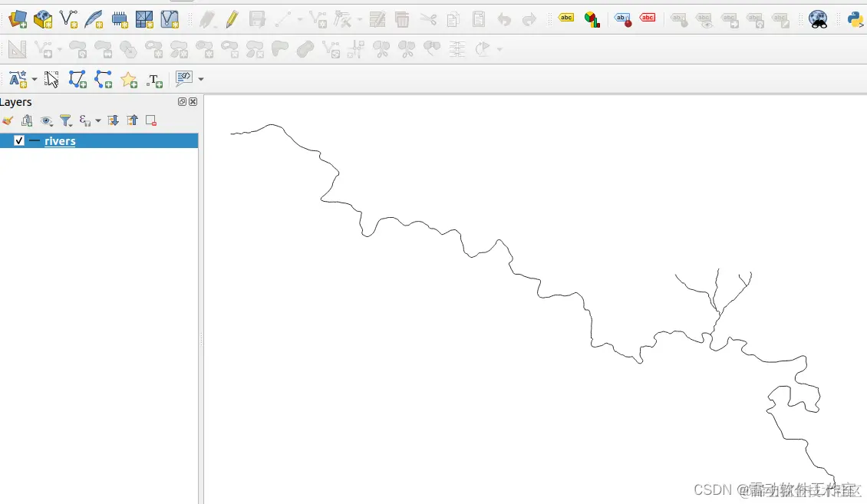Select the Modify Annotations tool
The height and width of the screenshot is (504, 867).
coord(51,79)
